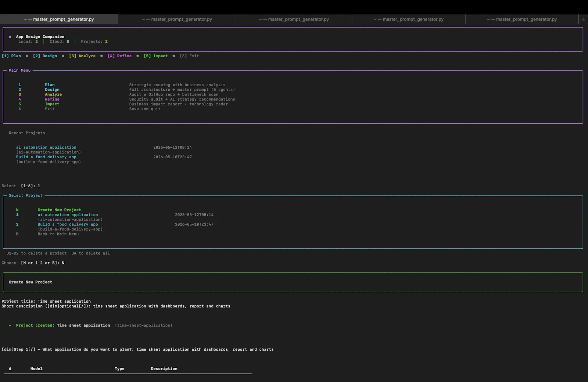
Task: Click timestamp 2026-05-12T08:14 in Select Project panel
Action: [194, 215]
